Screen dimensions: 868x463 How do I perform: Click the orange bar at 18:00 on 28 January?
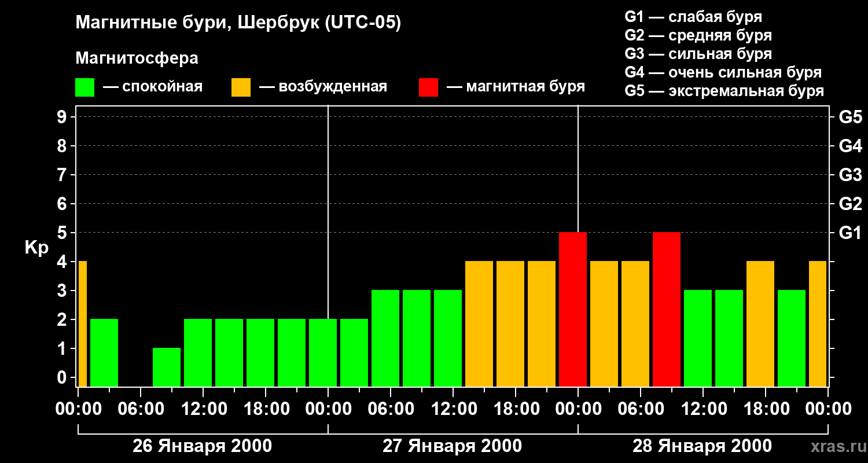pyautogui.click(x=760, y=324)
